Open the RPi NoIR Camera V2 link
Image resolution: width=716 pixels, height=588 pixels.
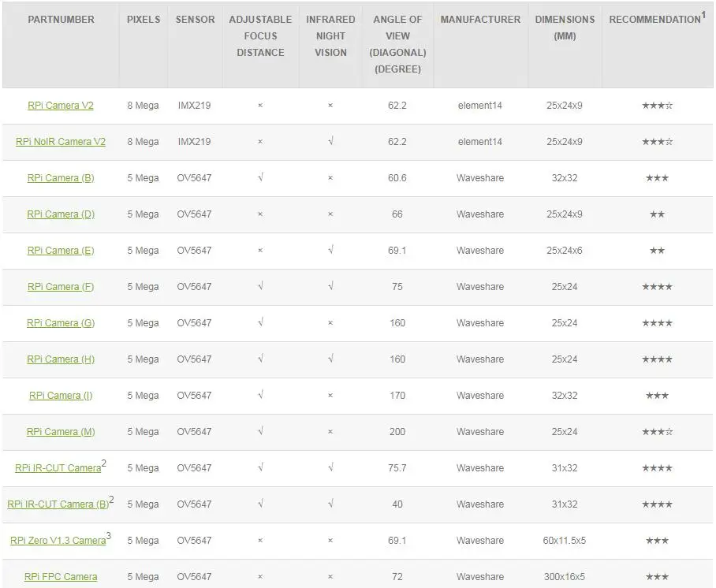click(61, 142)
